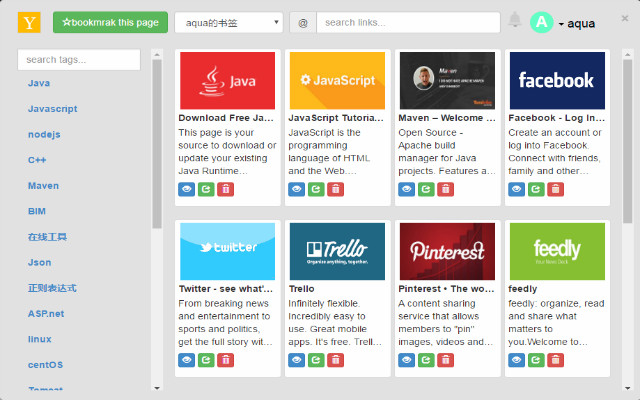
Task: Click the @ icon beside search links
Action: (303, 22)
